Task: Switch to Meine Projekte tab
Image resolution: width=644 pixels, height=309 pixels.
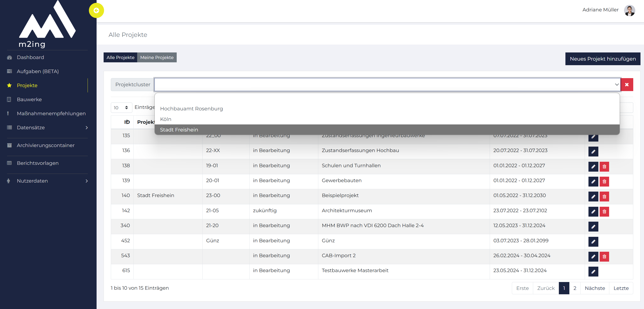Action: (157, 57)
